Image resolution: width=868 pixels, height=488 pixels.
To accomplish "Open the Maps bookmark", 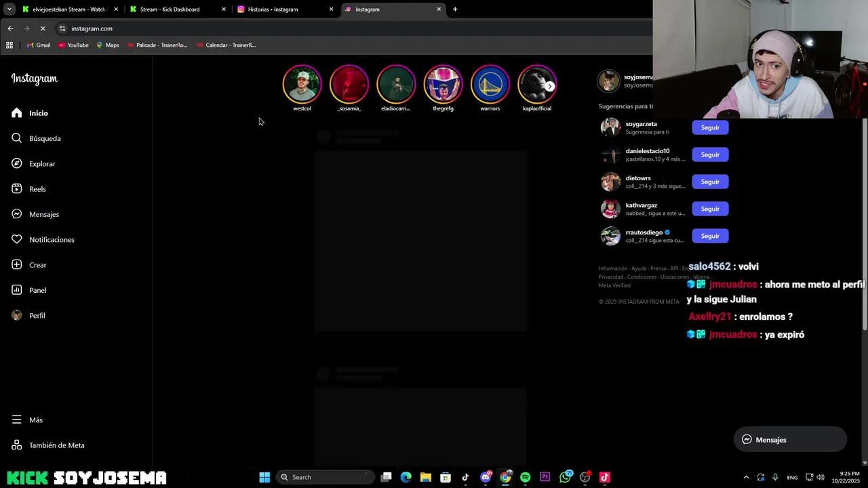I will coord(107,45).
